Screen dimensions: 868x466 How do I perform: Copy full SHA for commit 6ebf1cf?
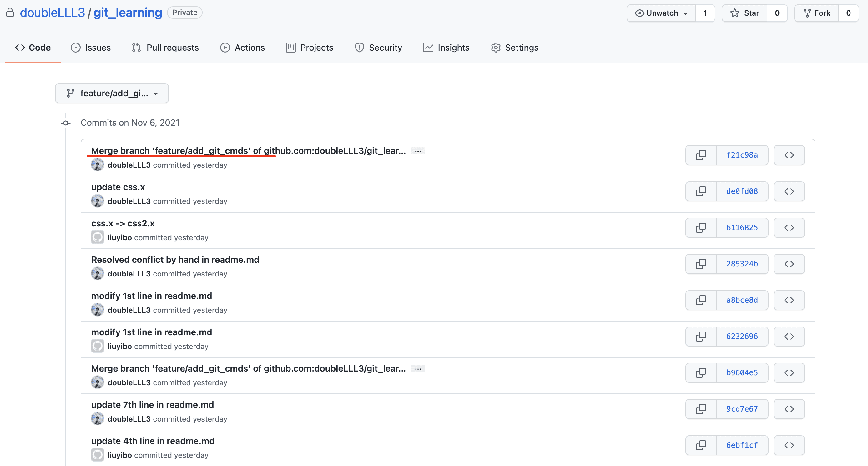coord(701,445)
